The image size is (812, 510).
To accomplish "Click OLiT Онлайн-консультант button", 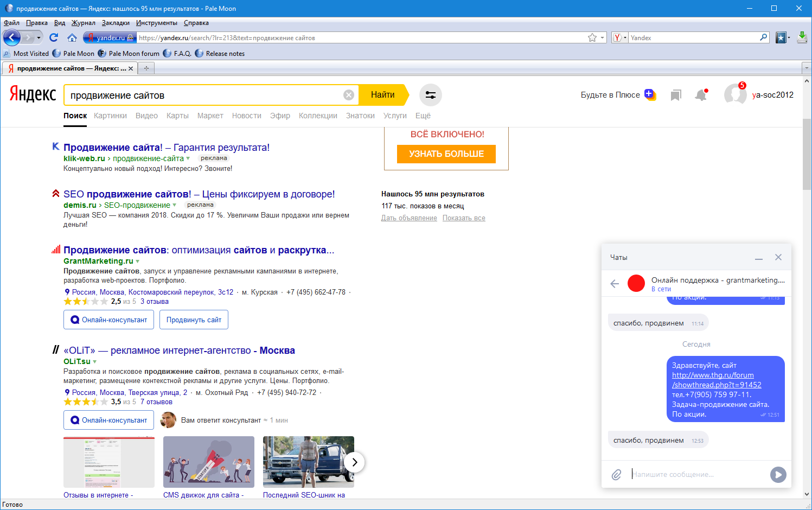I will click(x=109, y=420).
